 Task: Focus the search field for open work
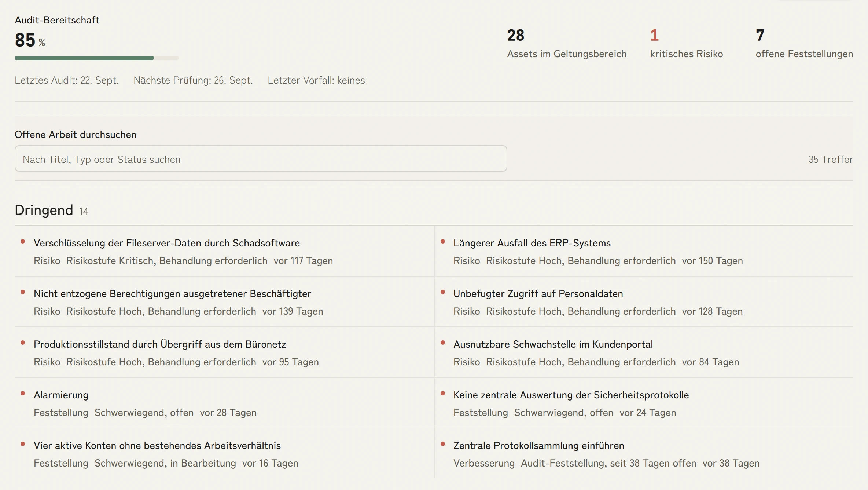coord(261,159)
